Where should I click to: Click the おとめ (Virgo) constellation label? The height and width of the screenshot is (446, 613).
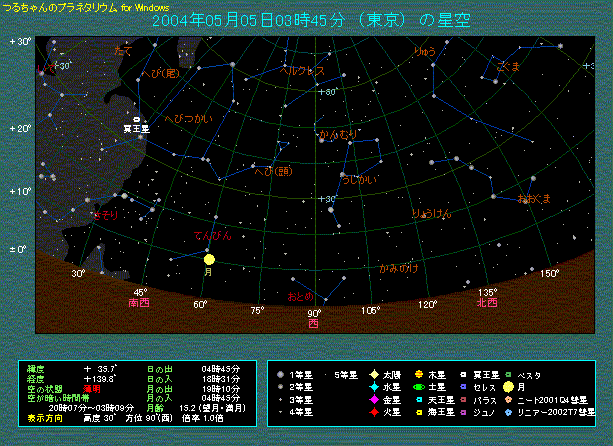300,297
